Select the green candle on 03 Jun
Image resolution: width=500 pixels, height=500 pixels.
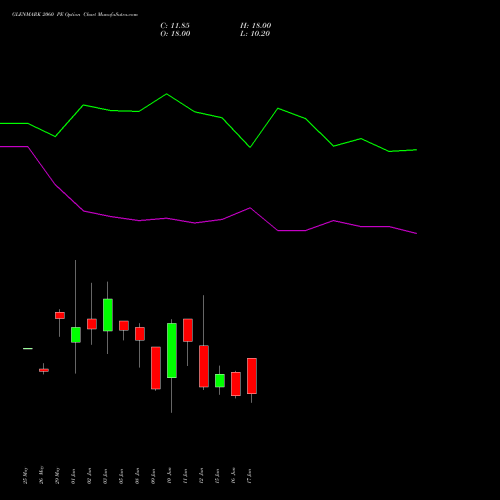[108, 315]
